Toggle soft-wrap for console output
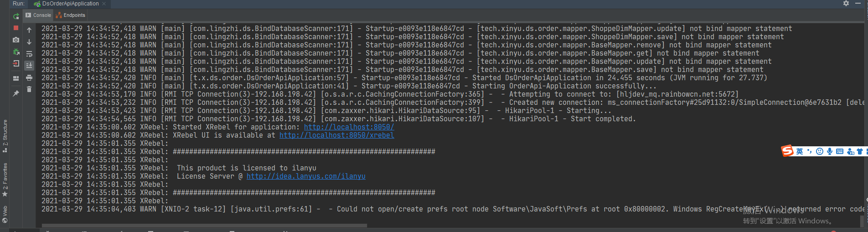Image resolution: width=868 pixels, height=232 pixels. [x=29, y=54]
